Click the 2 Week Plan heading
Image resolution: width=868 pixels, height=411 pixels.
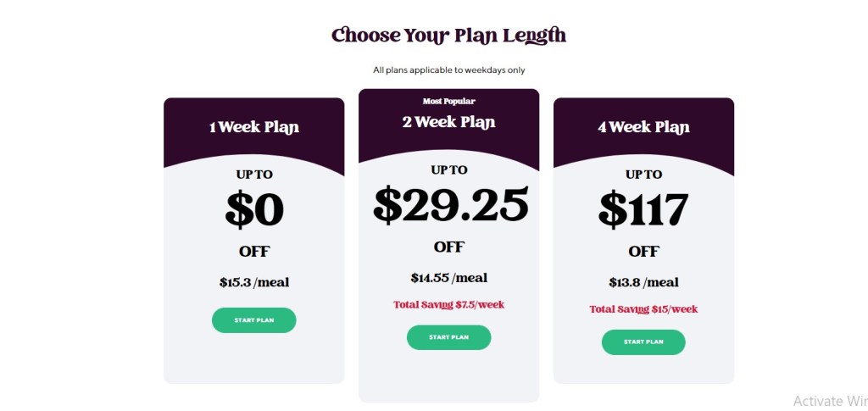pos(448,122)
